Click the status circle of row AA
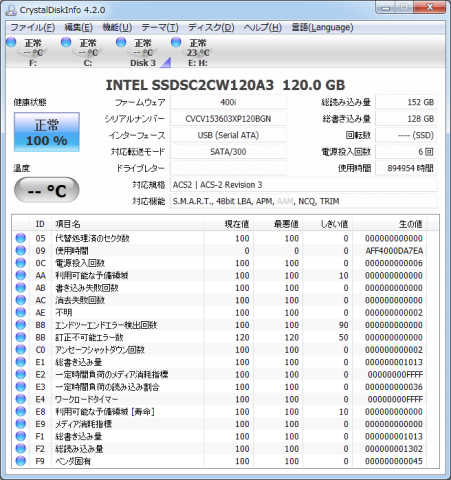The height and width of the screenshot is (480, 451). click(21, 275)
